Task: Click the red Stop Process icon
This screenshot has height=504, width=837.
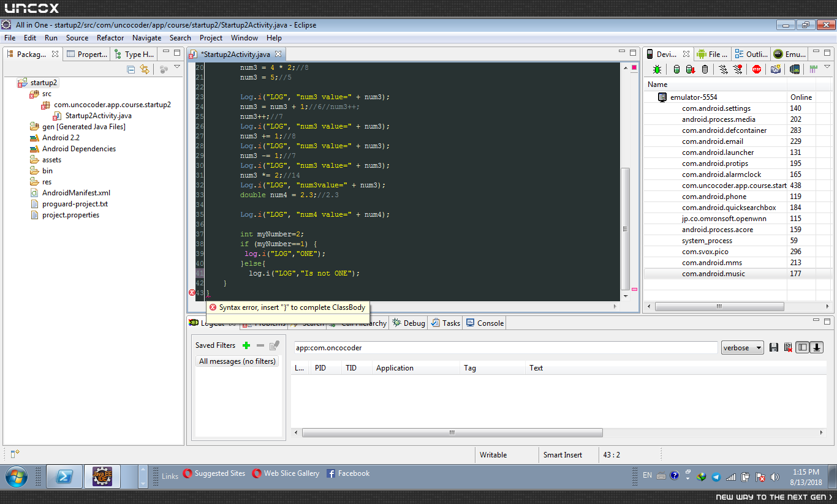Action: tap(757, 70)
